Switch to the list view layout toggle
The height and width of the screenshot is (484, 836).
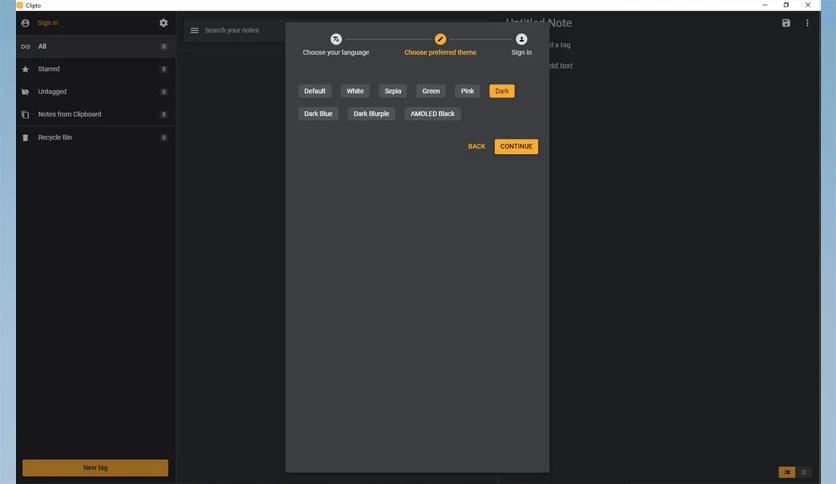(805, 472)
